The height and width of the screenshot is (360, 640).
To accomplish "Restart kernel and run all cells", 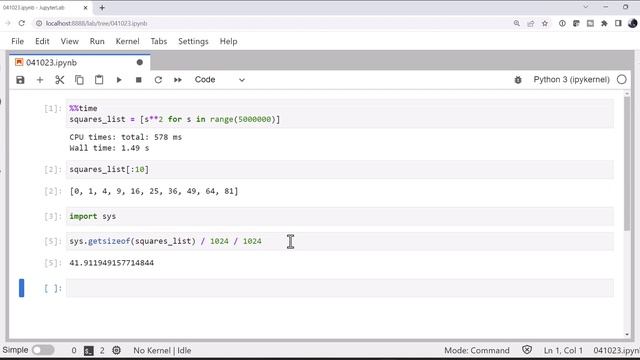I will pyautogui.click(x=178, y=80).
